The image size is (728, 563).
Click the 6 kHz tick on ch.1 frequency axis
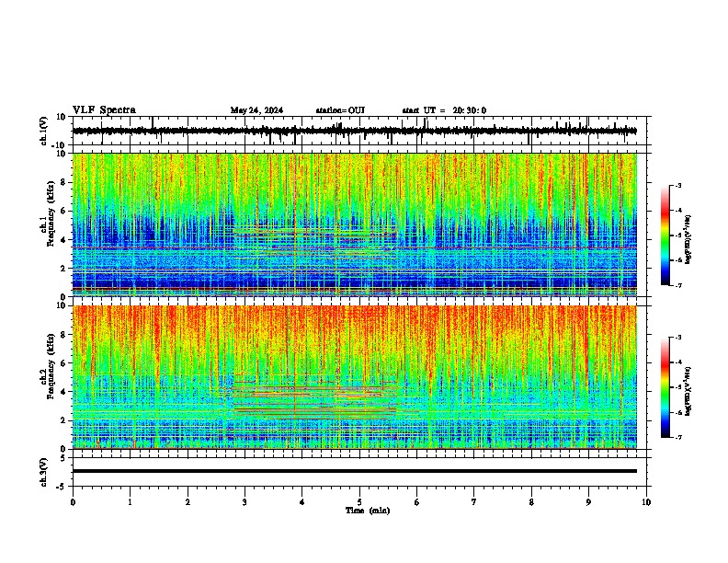[x=63, y=211]
